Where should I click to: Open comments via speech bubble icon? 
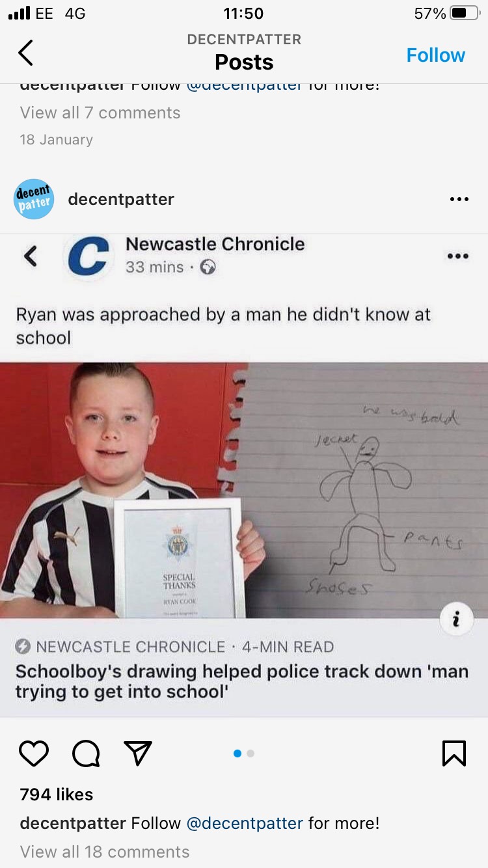tap(86, 753)
